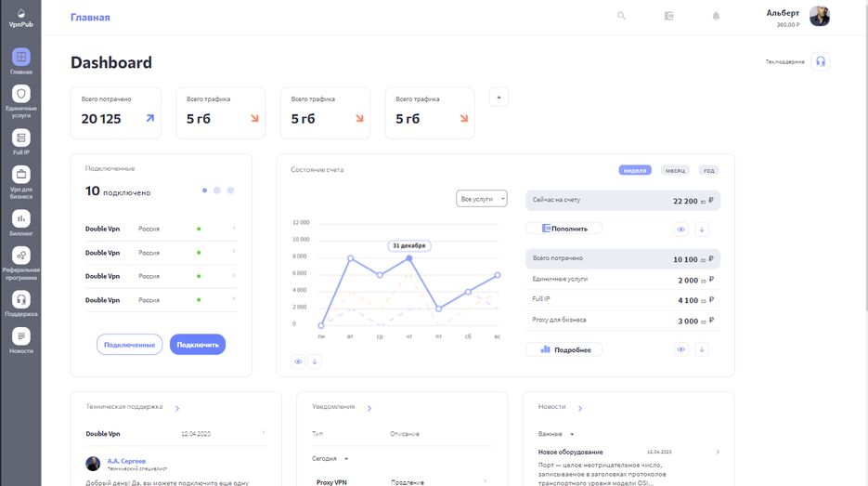Toggle eye icon beside Пополнить button
868x486 pixels.
tap(680, 229)
